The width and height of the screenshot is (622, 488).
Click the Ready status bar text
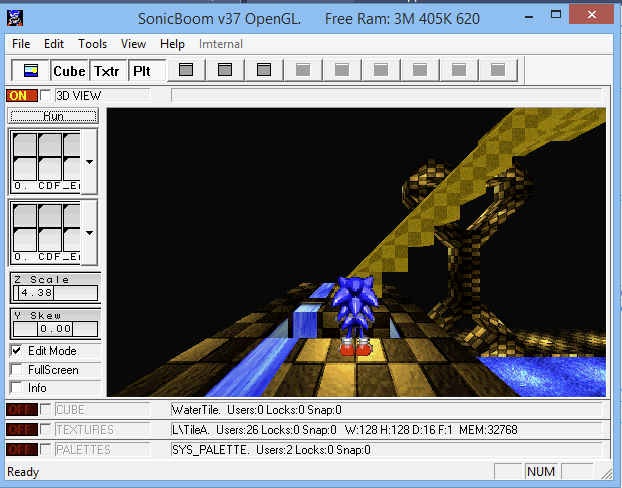click(x=23, y=472)
